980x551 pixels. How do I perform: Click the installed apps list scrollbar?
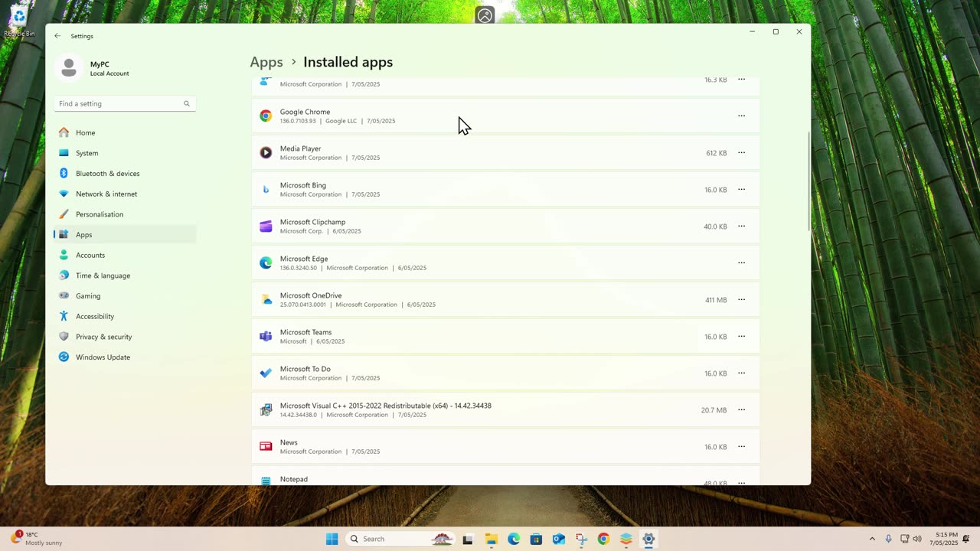click(x=808, y=181)
